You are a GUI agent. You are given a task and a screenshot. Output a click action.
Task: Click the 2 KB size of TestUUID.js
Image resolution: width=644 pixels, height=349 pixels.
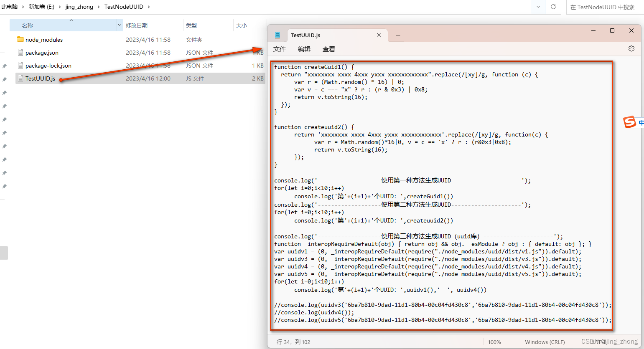point(258,78)
